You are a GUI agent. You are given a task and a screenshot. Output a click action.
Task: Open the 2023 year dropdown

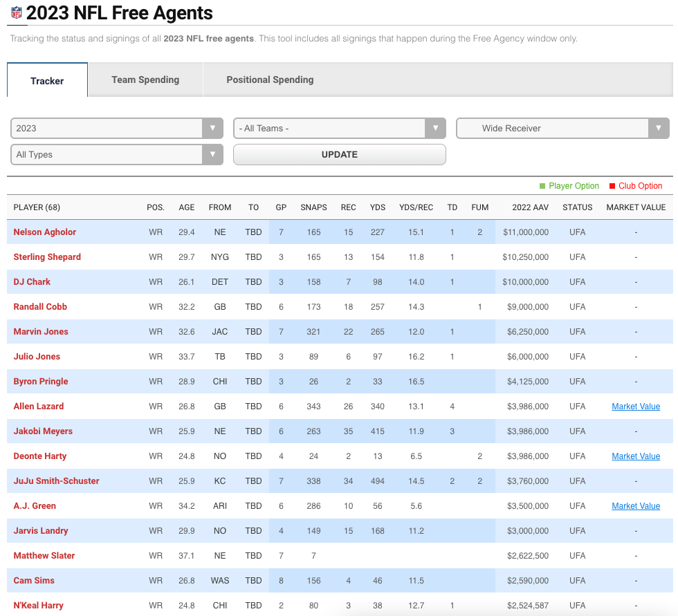116,129
